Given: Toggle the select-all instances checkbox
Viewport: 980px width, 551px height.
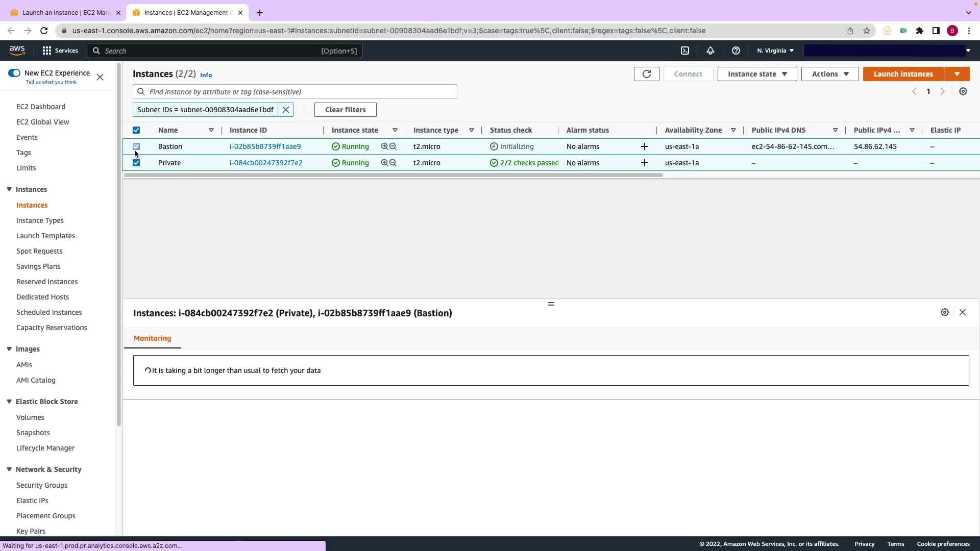Looking at the screenshot, I should click(x=136, y=130).
